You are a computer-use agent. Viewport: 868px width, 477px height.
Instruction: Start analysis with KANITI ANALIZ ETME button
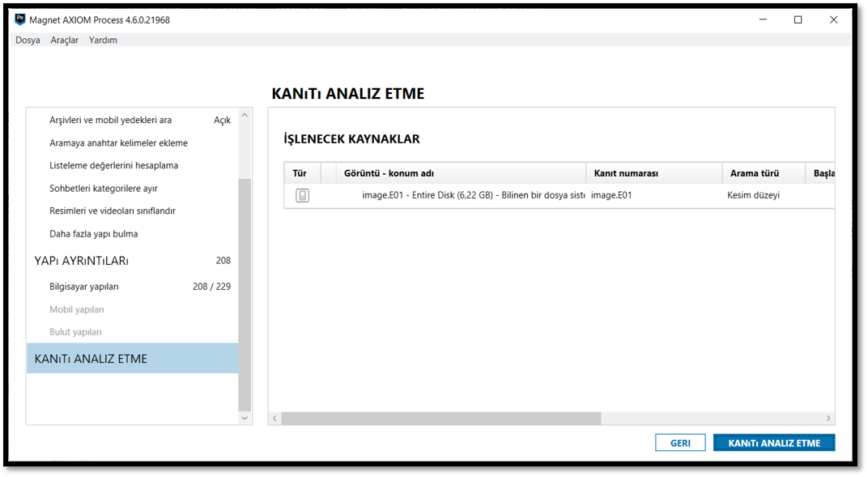(773, 443)
